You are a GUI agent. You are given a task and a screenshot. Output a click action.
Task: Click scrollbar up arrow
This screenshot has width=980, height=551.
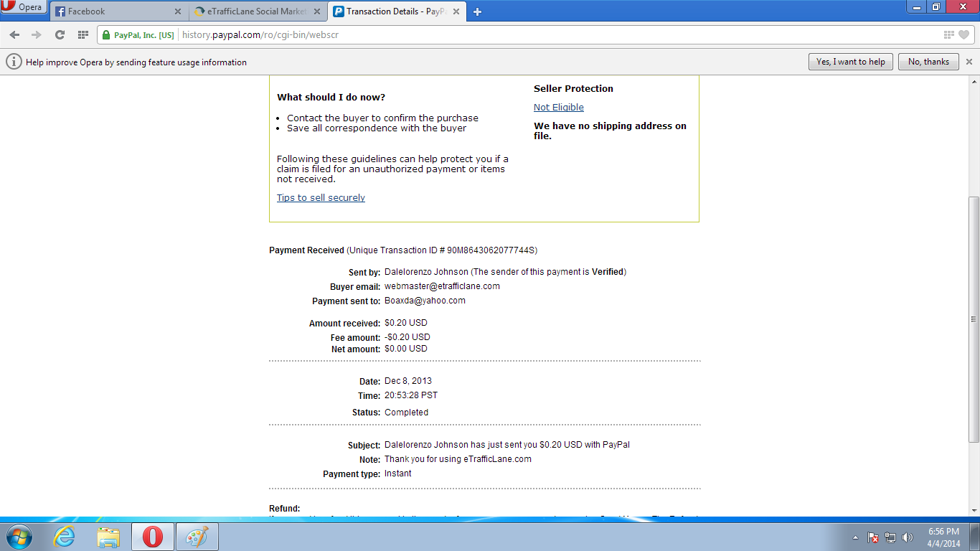point(974,80)
